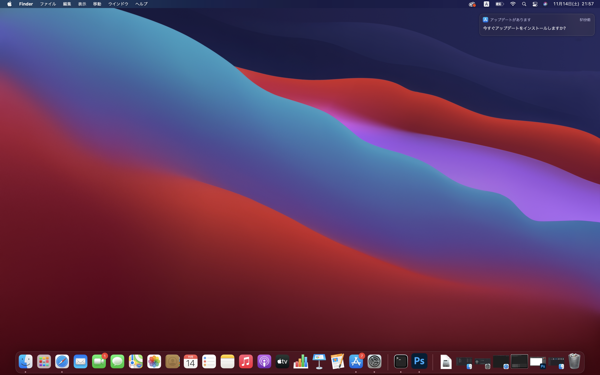Open the Finder menu
The height and width of the screenshot is (375, 600).
pos(26,4)
